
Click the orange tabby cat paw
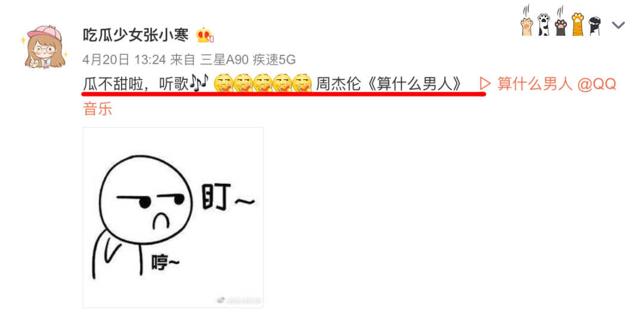point(577,24)
